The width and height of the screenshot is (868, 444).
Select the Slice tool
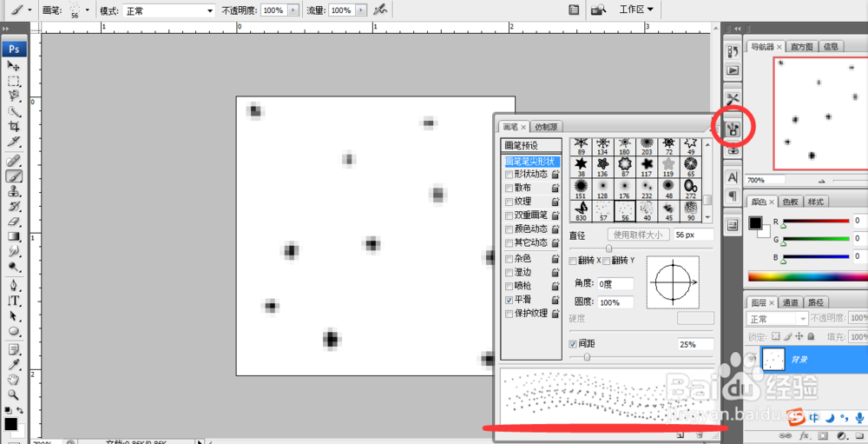(x=14, y=142)
